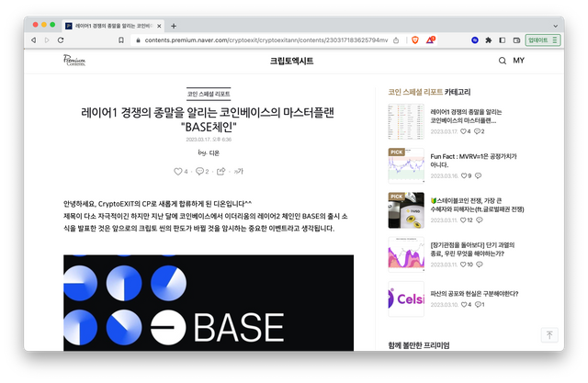Viewport: 588px width, 383px height.
Task: Open [장기관점을 돌아보다] 단기 과열의 종료 article
Action: coord(472,249)
